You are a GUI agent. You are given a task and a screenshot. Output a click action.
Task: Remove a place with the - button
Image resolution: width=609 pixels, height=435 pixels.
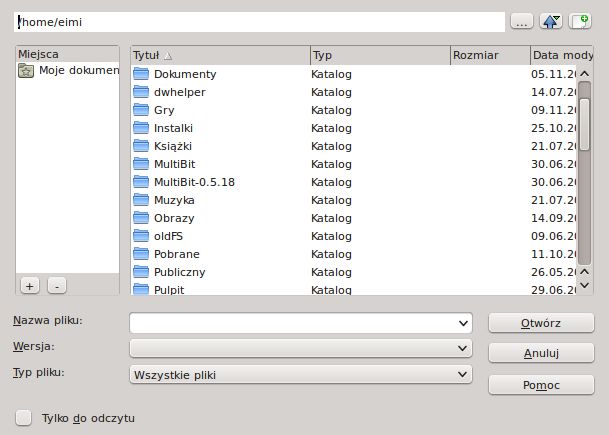point(57,286)
